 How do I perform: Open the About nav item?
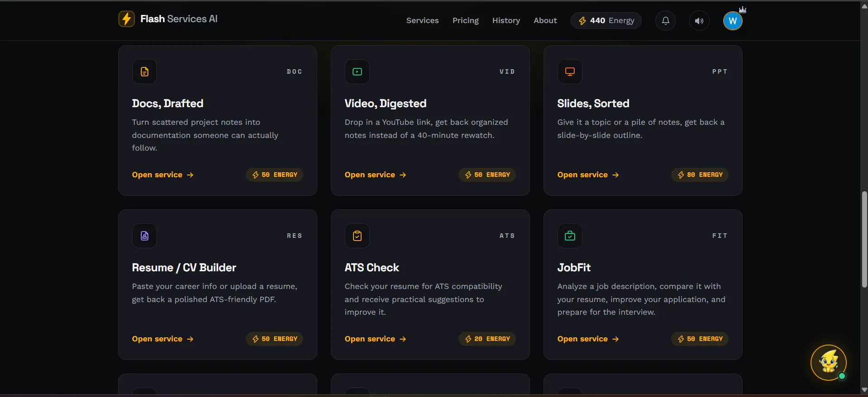tap(545, 21)
